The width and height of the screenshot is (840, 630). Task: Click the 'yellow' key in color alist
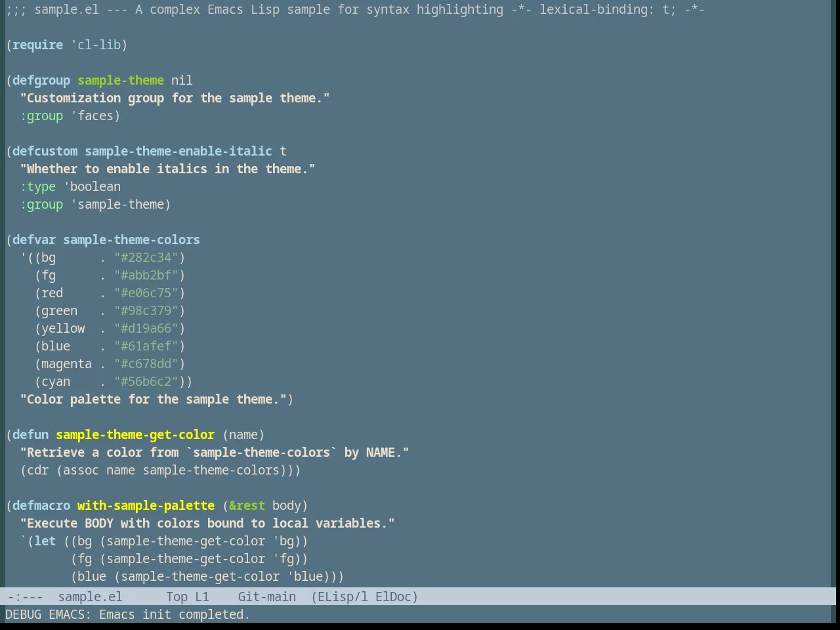63,328
